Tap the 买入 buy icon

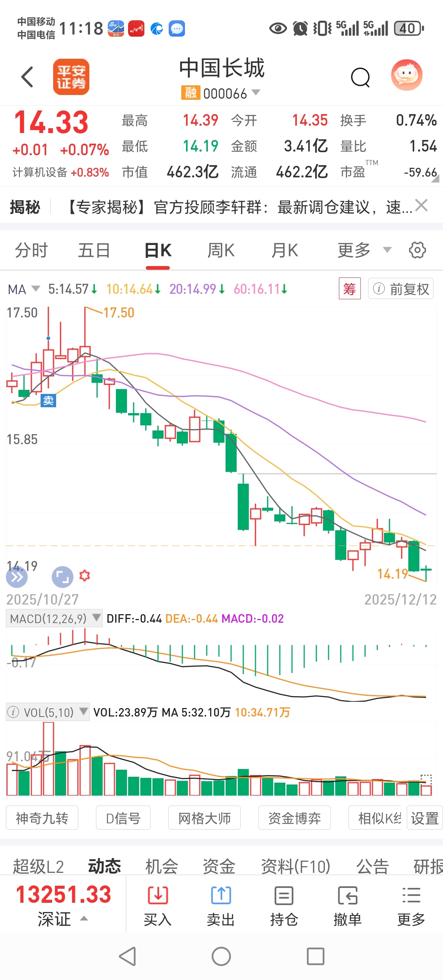(157, 895)
